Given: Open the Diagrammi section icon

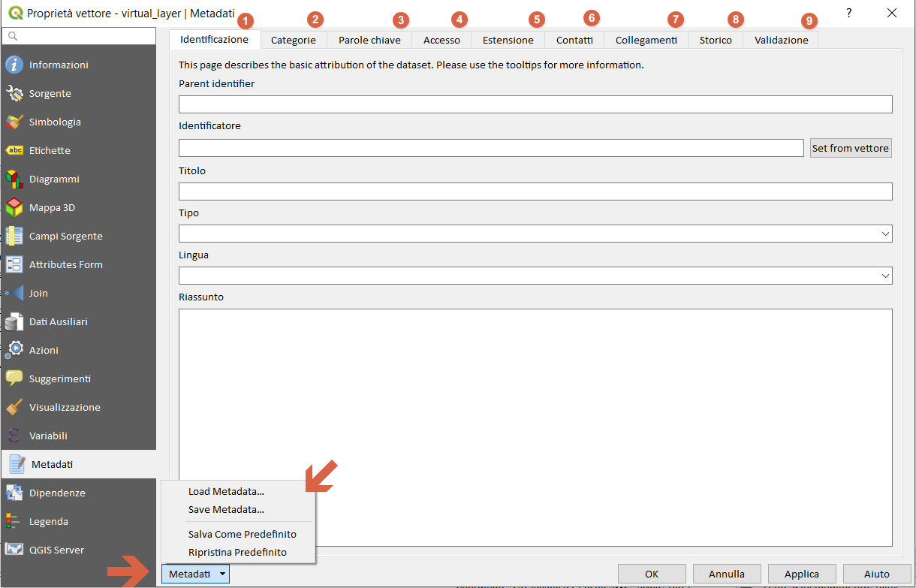Looking at the screenshot, I should click(x=14, y=179).
